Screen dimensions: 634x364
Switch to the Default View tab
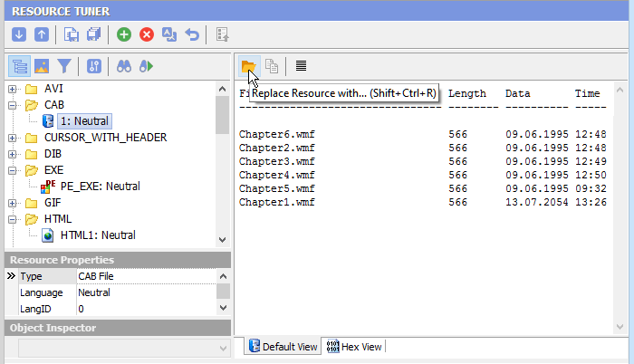283,347
